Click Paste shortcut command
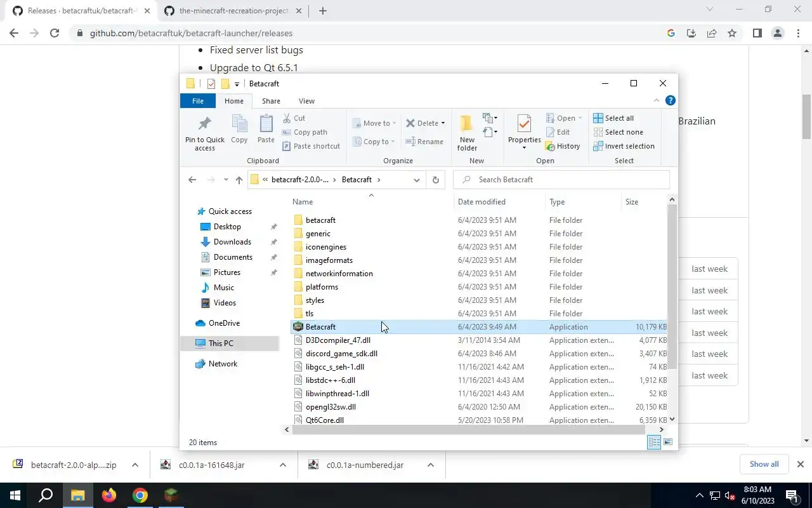Image resolution: width=812 pixels, height=508 pixels. click(311, 146)
